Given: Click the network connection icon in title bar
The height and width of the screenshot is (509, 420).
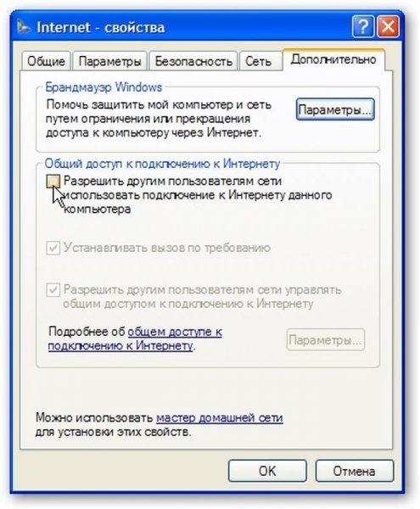Looking at the screenshot, I should (x=23, y=27).
